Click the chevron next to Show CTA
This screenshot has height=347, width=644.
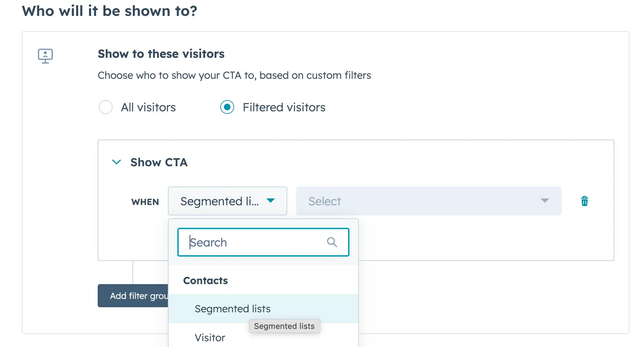116,162
